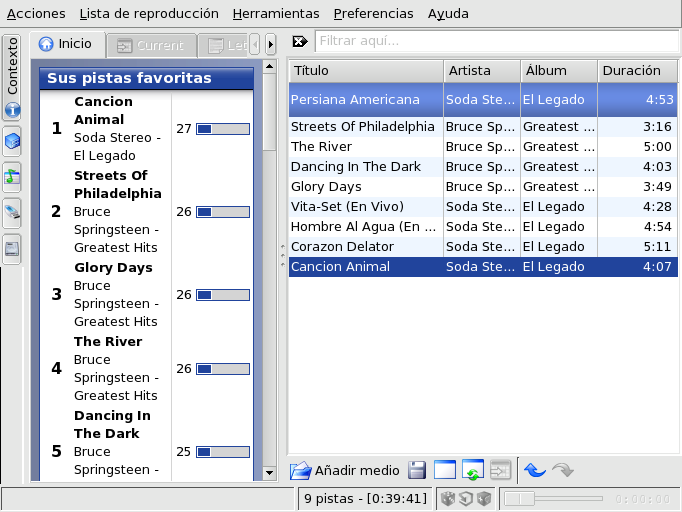Open the media device sidebar tab
Viewport: 682px width, 512px height.
click(x=12, y=213)
